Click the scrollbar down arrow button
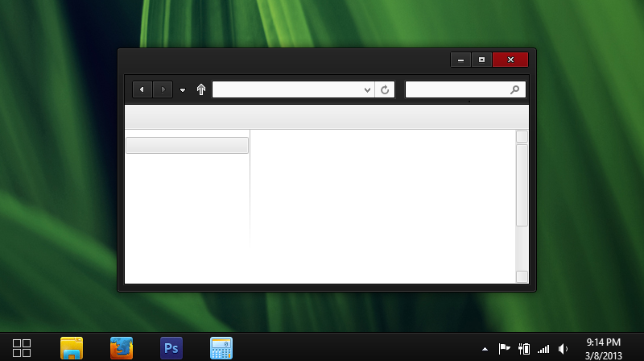 click(522, 276)
